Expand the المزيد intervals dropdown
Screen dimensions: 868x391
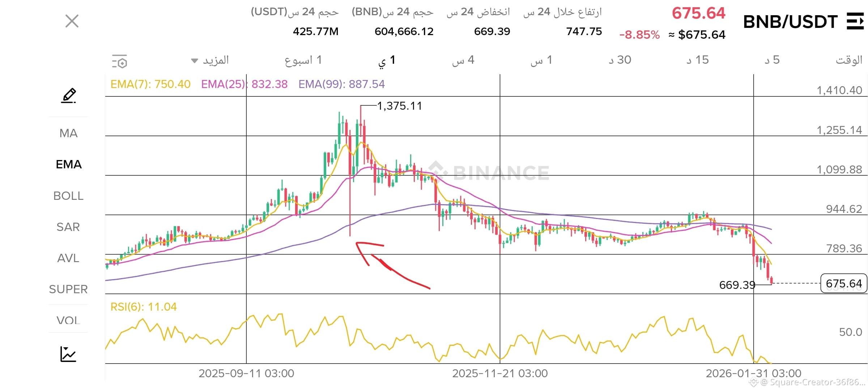(210, 60)
